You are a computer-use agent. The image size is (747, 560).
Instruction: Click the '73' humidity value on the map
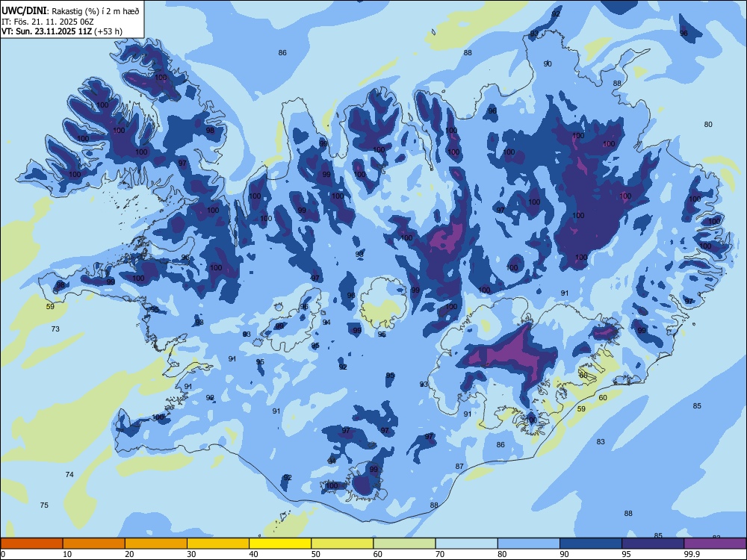pos(55,329)
